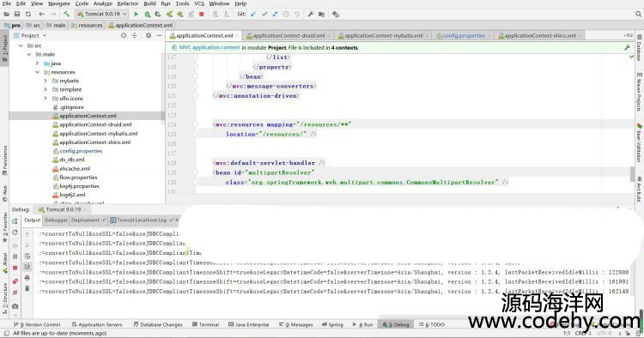Click the camera thread dump icon
This screenshot has height=338, width=644.
click(15, 306)
